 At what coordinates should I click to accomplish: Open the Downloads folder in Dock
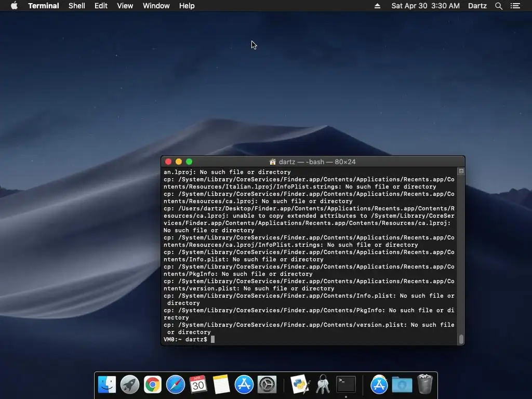tap(402, 384)
